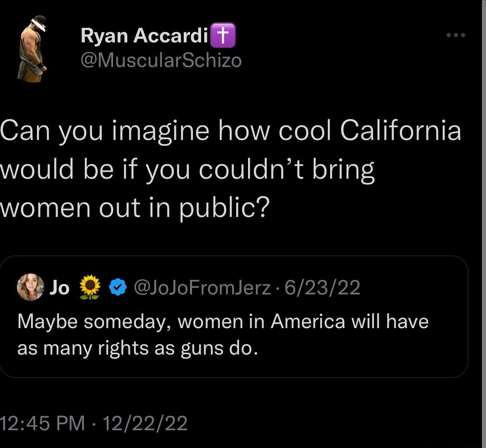This screenshot has width=486, height=448.
Task: Select the main tweet text about California
Action: coord(228,169)
